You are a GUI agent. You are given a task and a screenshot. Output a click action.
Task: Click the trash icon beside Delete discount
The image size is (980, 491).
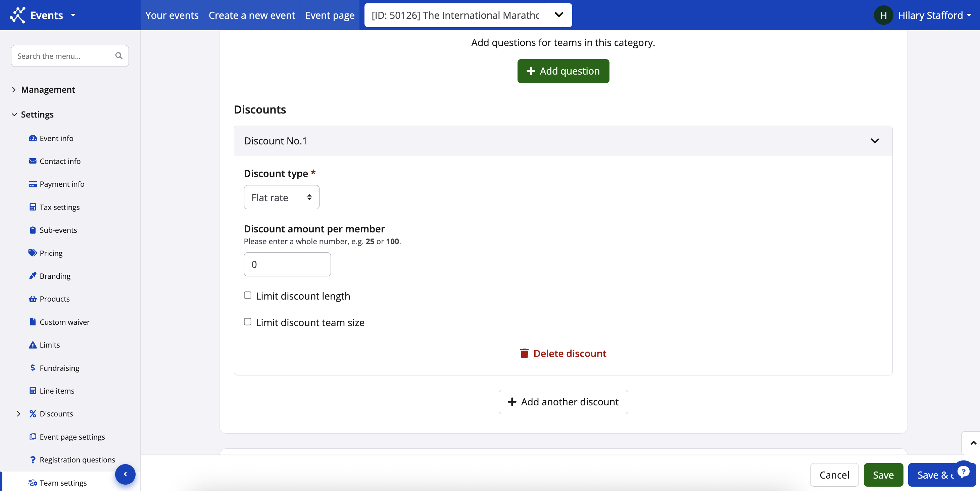click(x=524, y=353)
